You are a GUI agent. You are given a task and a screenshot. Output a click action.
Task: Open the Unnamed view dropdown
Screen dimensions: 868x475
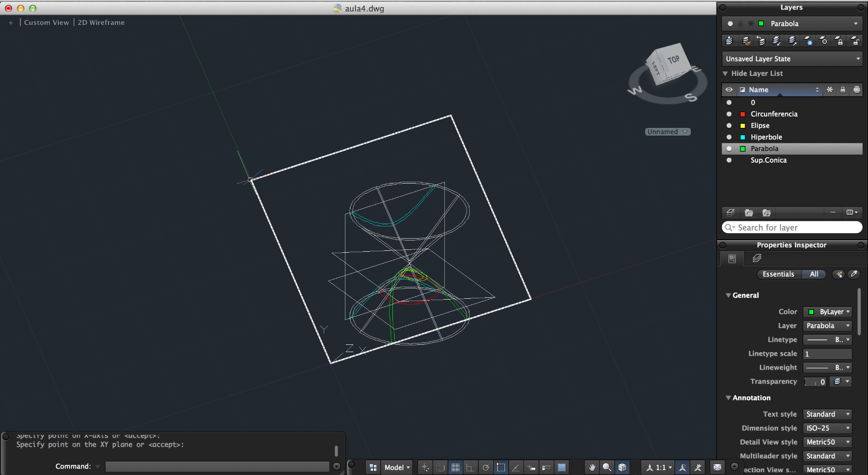(667, 132)
